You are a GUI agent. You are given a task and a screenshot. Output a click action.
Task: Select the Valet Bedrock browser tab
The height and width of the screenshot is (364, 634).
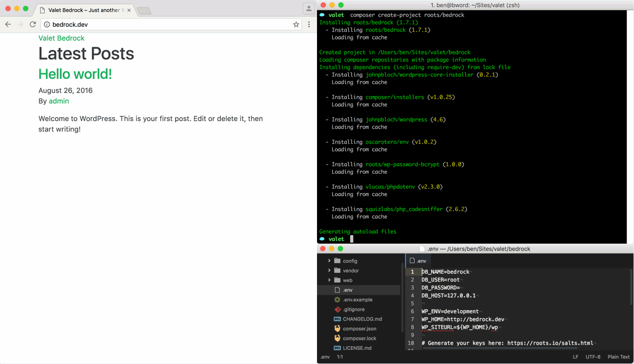coord(84,10)
